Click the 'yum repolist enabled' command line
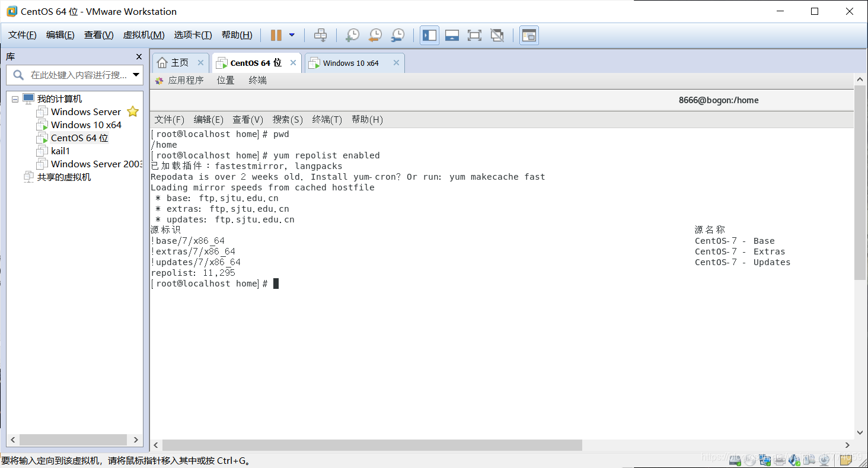The height and width of the screenshot is (468, 868). (x=265, y=155)
